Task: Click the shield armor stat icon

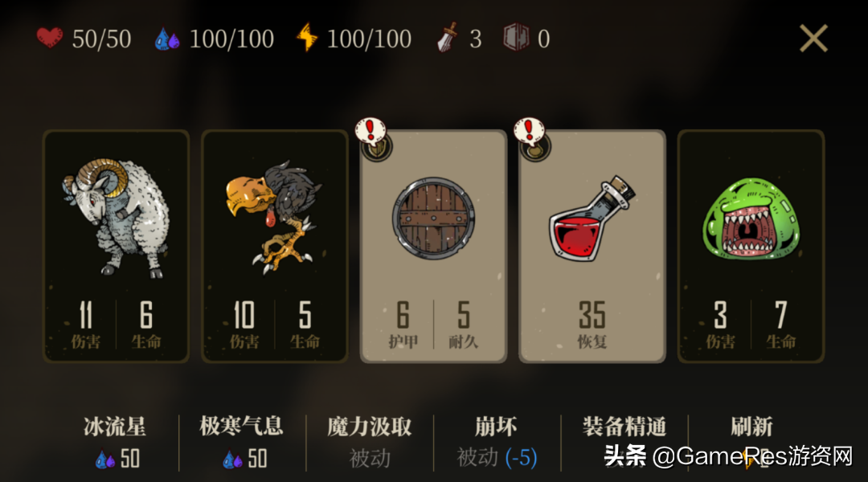Action: pos(516,39)
